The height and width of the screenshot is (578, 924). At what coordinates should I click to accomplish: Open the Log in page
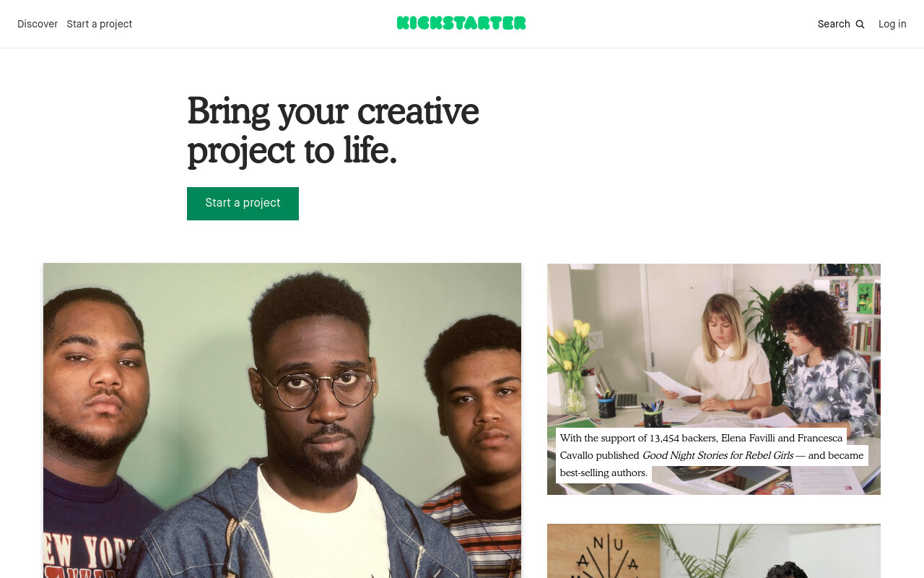892,24
